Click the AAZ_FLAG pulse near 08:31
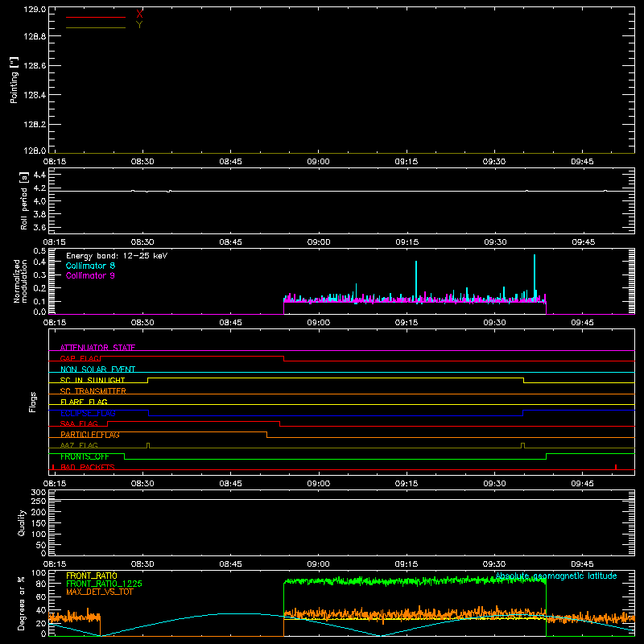This screenshot has height=644, width=644. [x=148, y=446]
